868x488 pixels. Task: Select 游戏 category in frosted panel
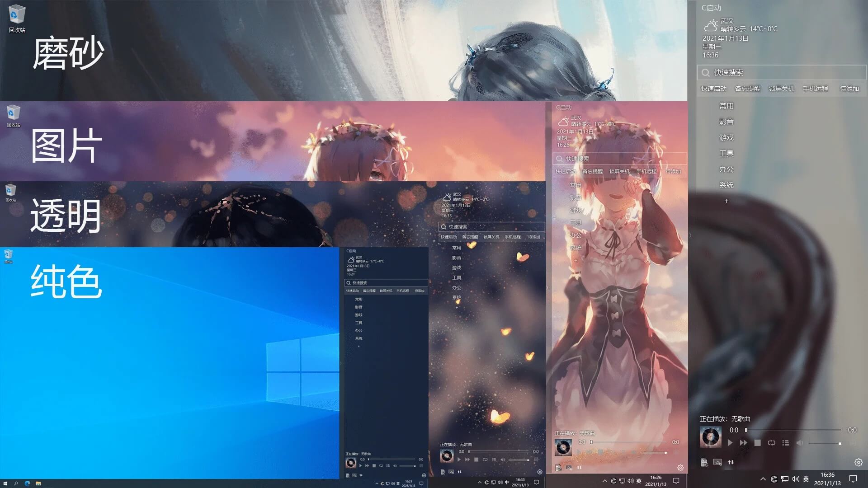[x=726, y=137]
